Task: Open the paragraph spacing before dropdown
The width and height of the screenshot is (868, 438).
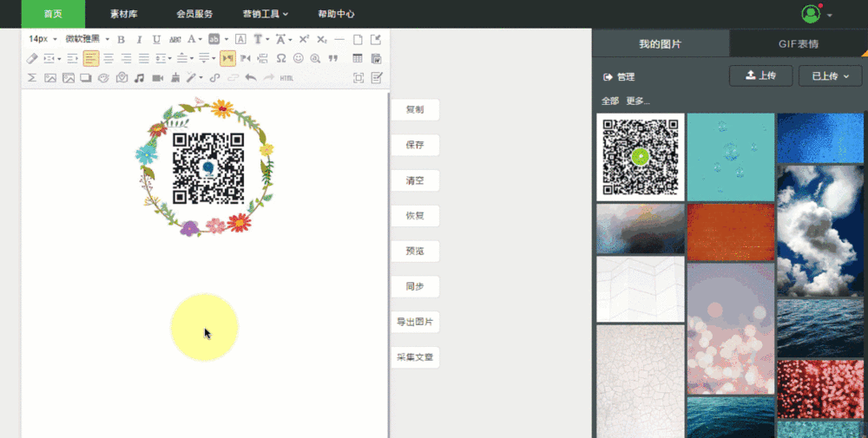Action: click(x=185, y=58)
